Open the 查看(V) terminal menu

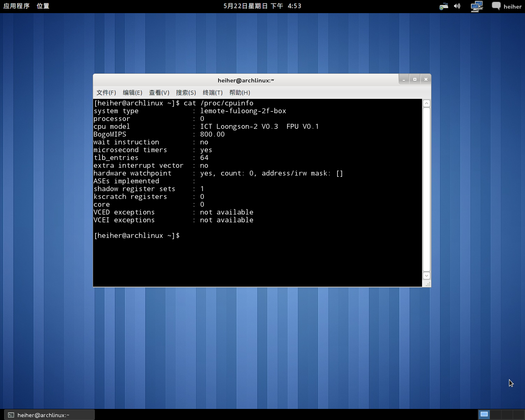point(159,93)
